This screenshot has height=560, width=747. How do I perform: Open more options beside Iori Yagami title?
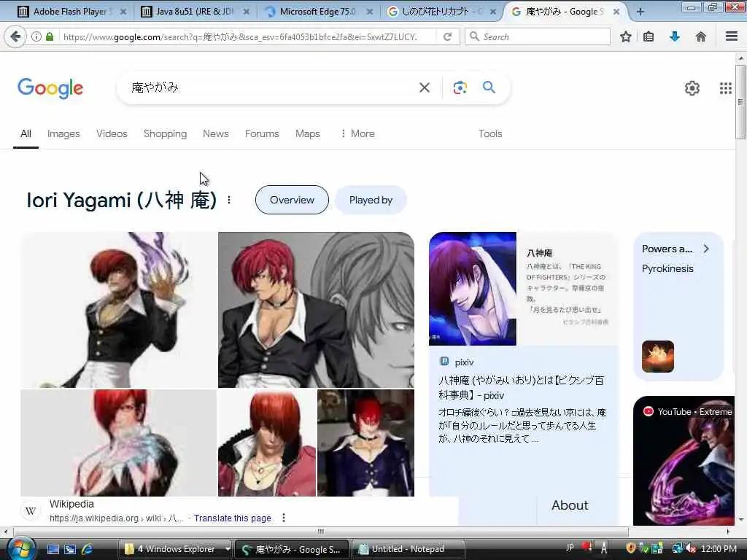pyautogui.click(x=229, y=200)
